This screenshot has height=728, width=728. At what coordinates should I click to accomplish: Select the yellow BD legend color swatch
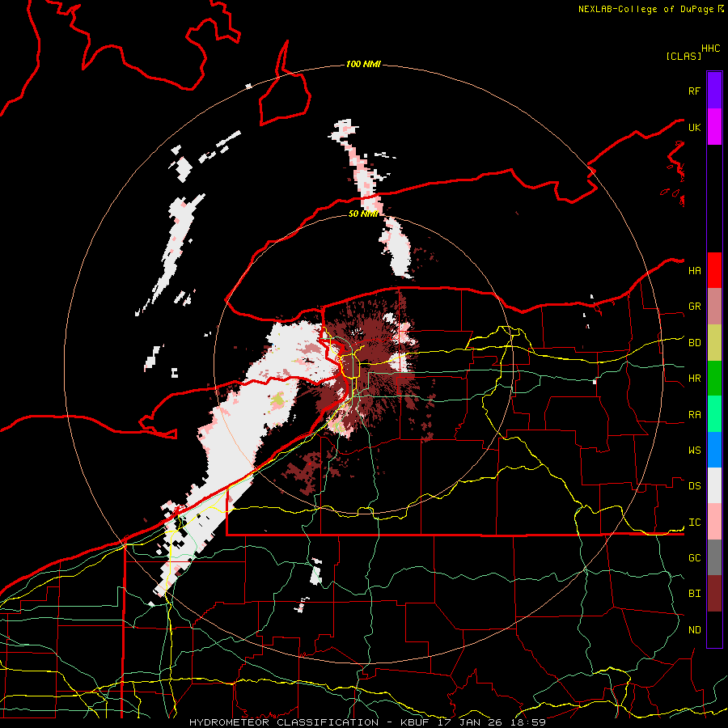pyautogui.click(x=714, y=343)
